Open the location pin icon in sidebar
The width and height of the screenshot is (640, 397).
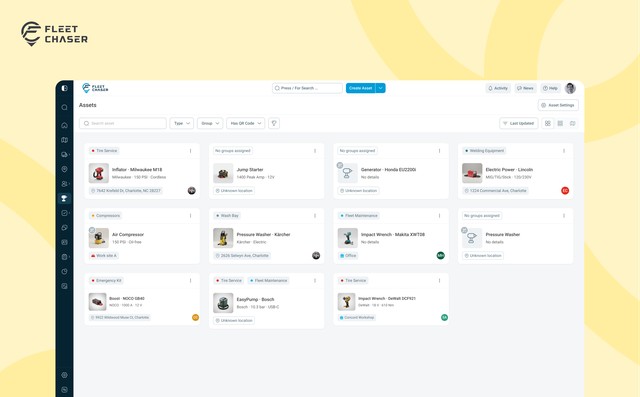64,169
